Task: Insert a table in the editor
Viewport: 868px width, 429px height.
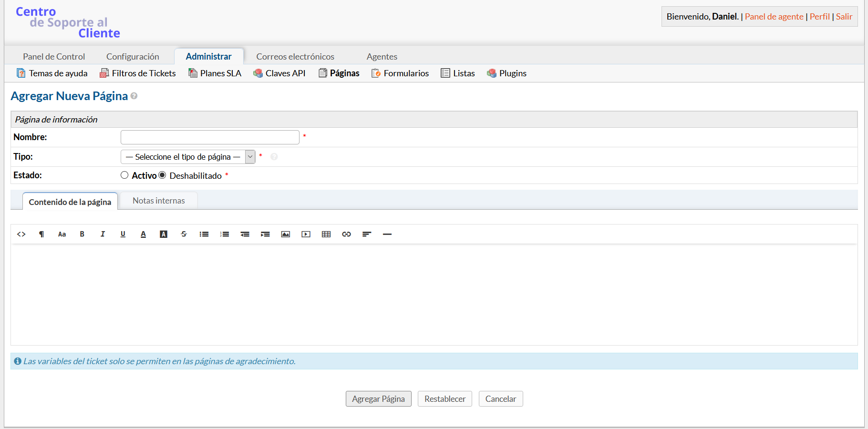Action: (326, 234)
